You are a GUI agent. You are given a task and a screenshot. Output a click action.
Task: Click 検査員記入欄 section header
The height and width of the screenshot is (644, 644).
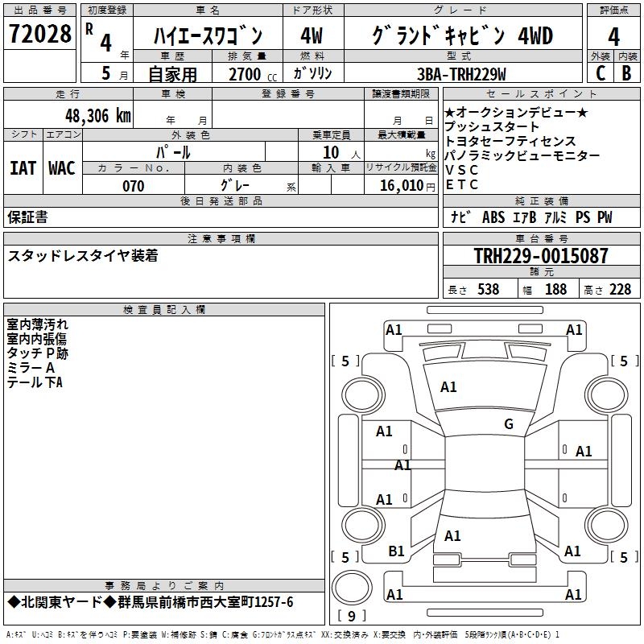[x=164, y=310]
